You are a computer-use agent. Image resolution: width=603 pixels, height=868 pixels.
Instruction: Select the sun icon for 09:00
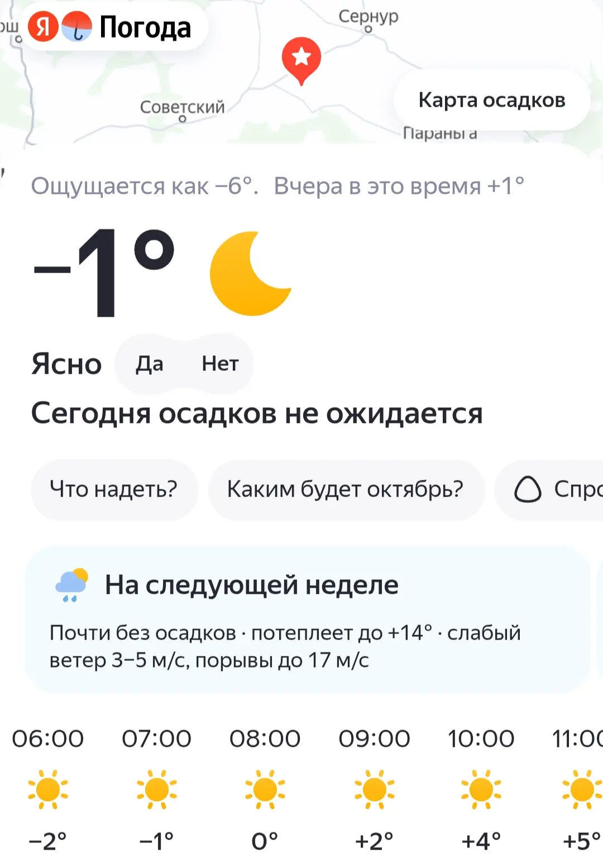pos(374,789)
